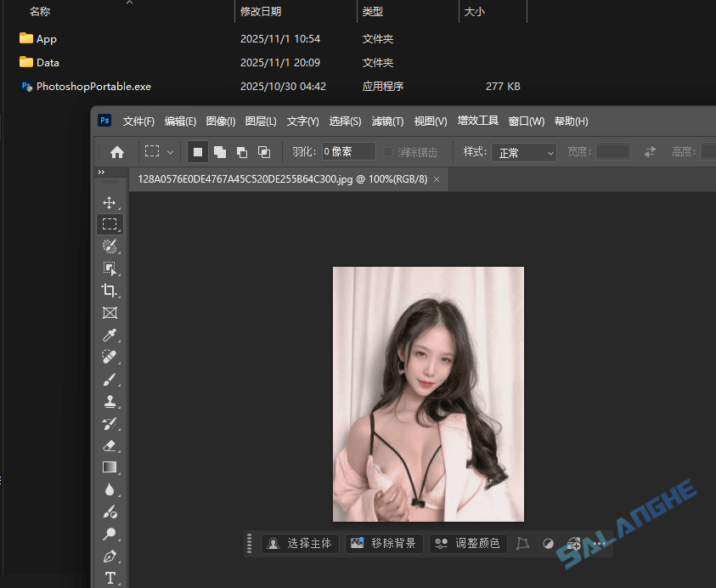Activate add-to-selection mode in options bar
This screenshot has height=588, width=716.
[x=220, y=151]
